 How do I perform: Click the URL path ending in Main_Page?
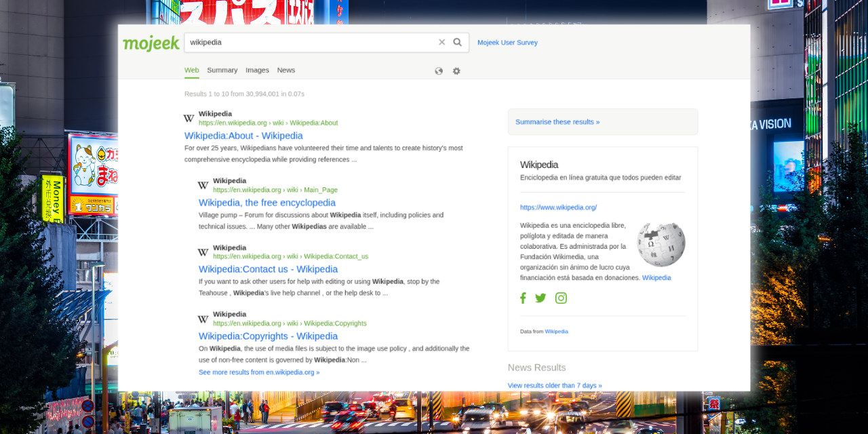coord(275,190)
